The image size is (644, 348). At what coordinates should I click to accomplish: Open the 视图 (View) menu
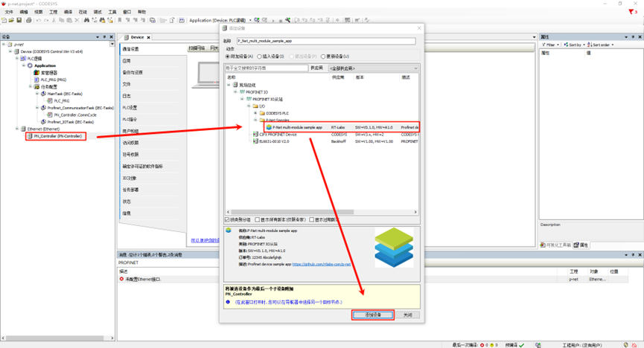tap(39, 12)
